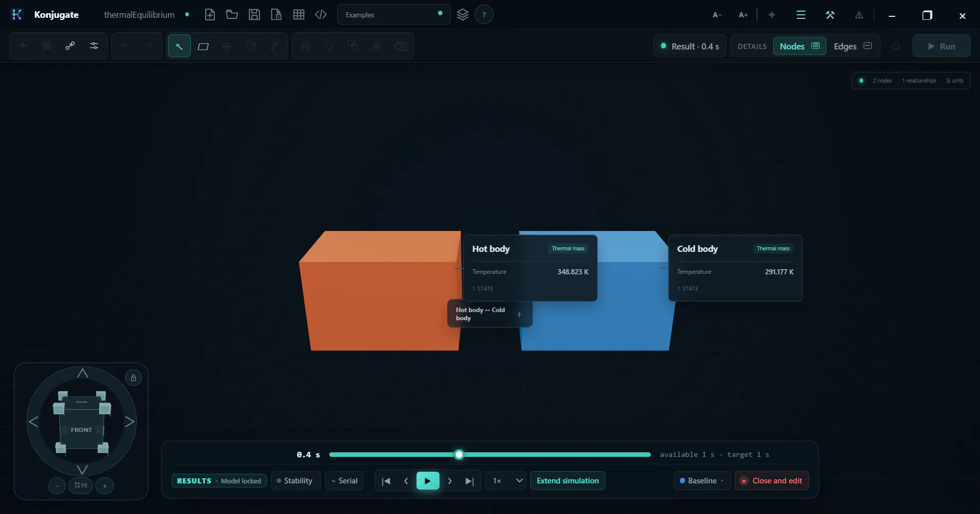Open the tools hammer icon
Screen dimensions: 980x514
[830, 15]
